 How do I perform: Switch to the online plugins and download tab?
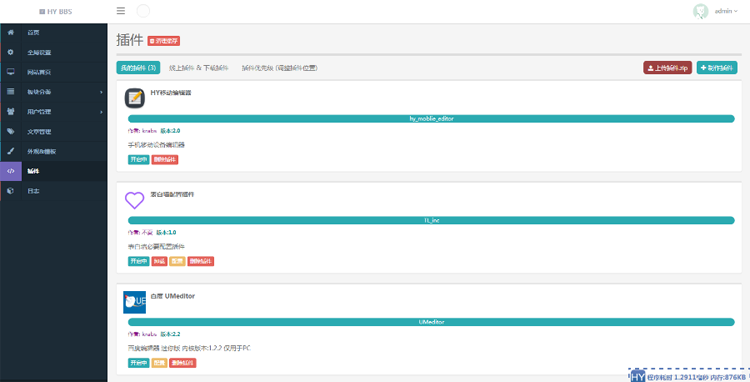[x=199, y=68]
